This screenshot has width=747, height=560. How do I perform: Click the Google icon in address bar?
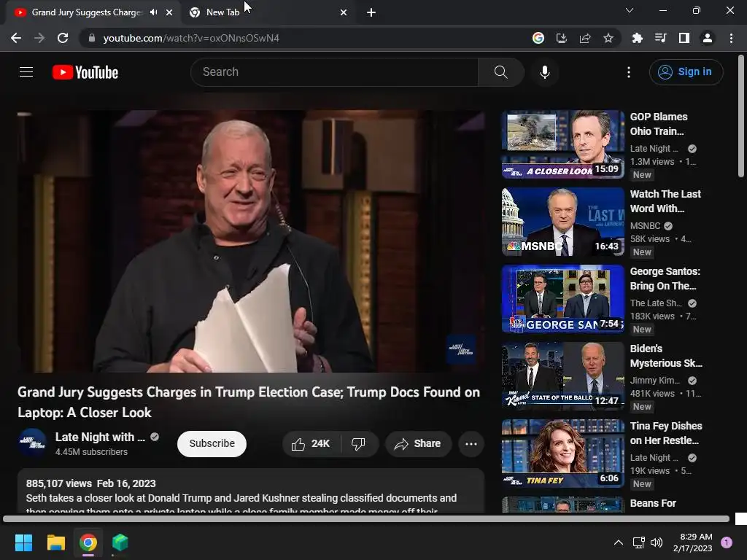538,38
